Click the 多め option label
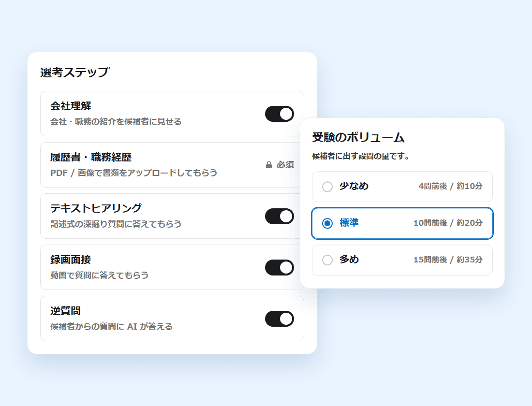This screenshot has width=532, height=406. [349, 259]
